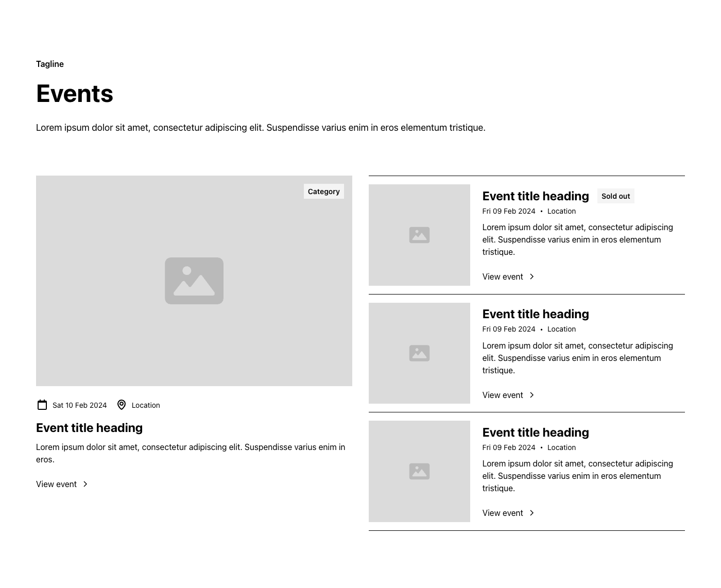Image resolution: width=721 pixels, height=588 pixels.
Task: Click the Lorem ipsum description in the Sold out event
Action: [x=578, y=239]
